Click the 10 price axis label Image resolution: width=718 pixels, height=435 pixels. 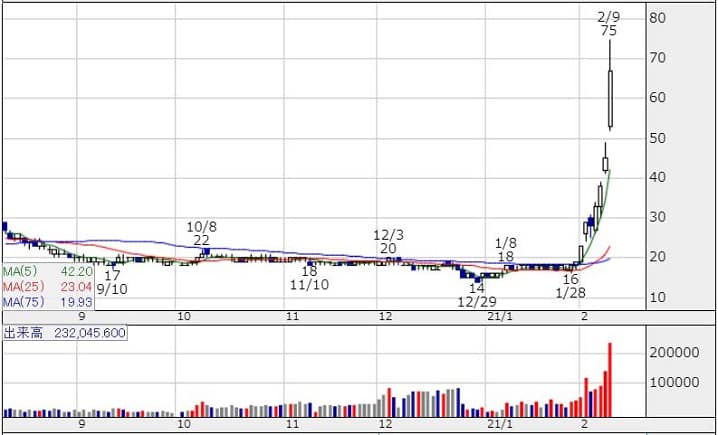[657, 298]
